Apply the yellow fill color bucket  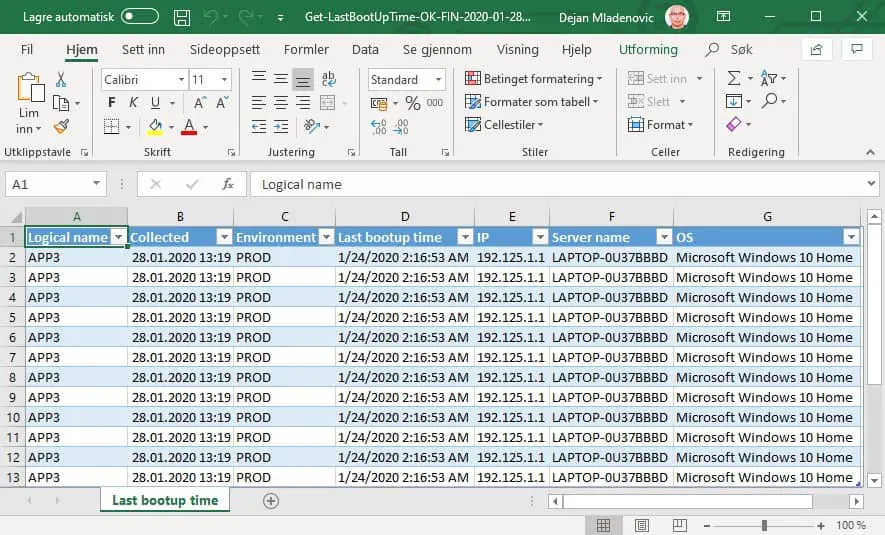point(155,126)
